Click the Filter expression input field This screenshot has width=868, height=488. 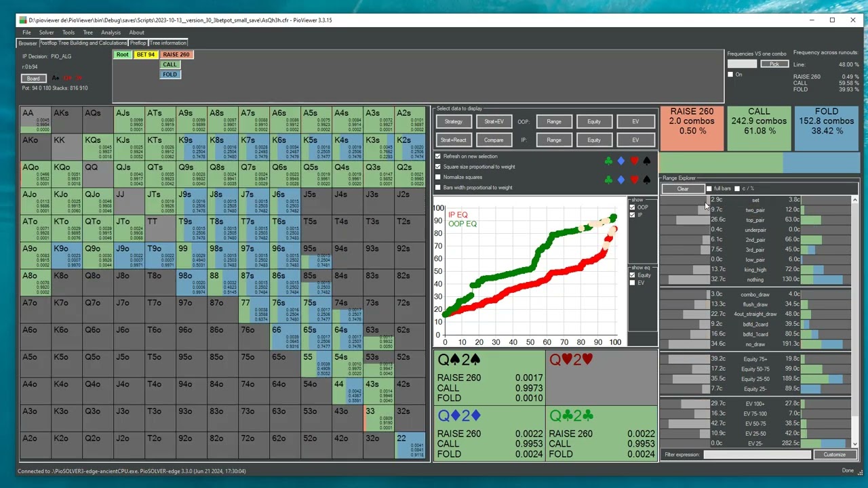[x=757, y=454]
